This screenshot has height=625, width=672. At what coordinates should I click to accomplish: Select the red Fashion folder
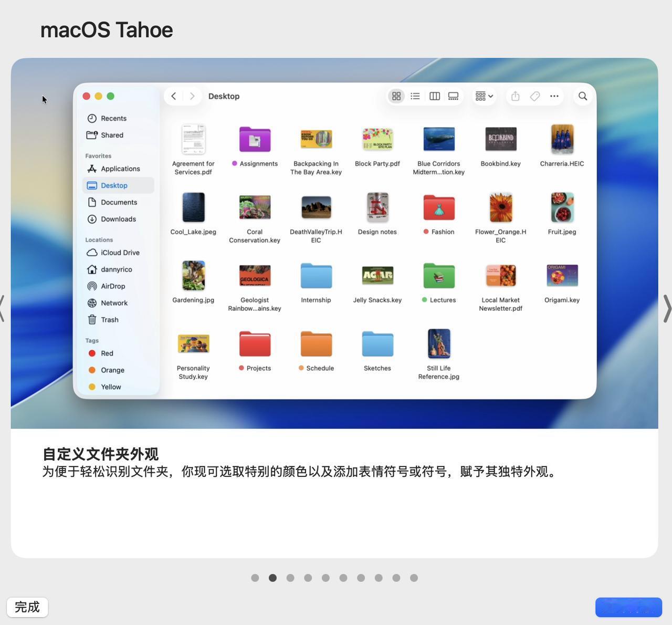click(x=439, y=207)
